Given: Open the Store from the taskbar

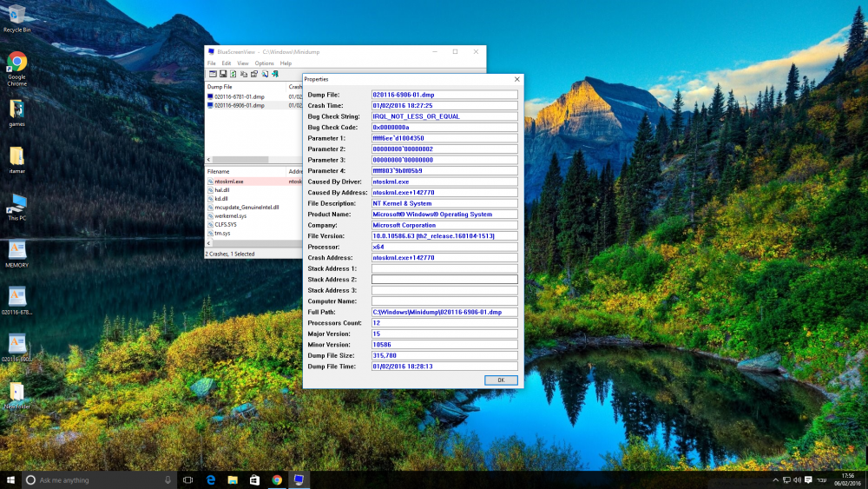Looking at the screenshot, I should [x=254, y=479].
